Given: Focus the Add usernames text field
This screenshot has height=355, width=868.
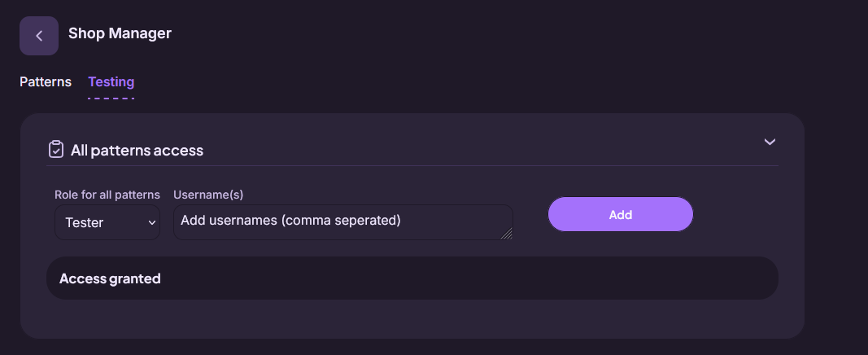Looking at the screenshot, I should (343, 222).
